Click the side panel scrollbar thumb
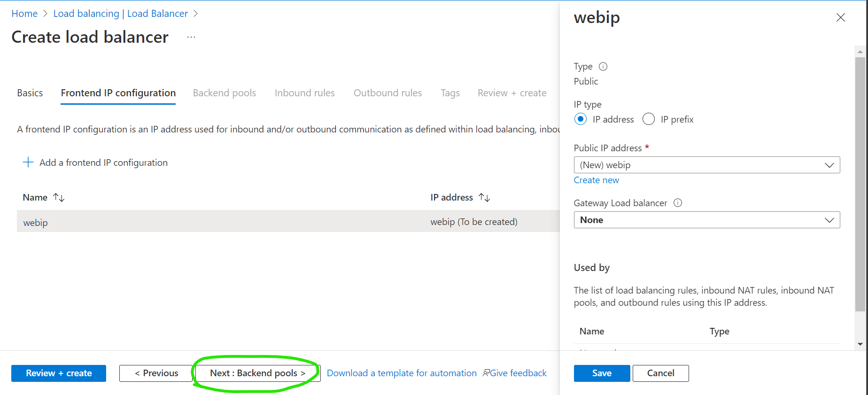The height and width of the screenshot is (395, 868). coord(860,184)
